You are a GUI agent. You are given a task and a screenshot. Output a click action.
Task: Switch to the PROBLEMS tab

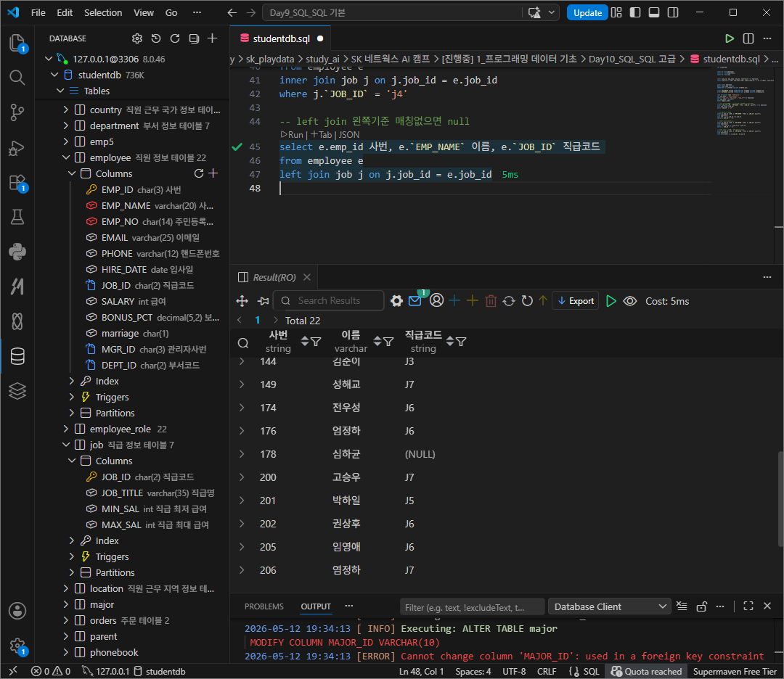[264, 606]
